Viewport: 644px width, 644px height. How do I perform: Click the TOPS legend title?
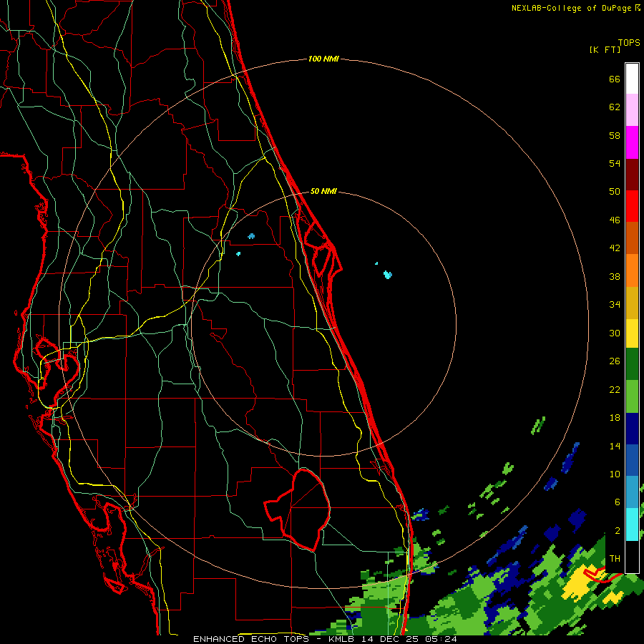click(629, 42)
